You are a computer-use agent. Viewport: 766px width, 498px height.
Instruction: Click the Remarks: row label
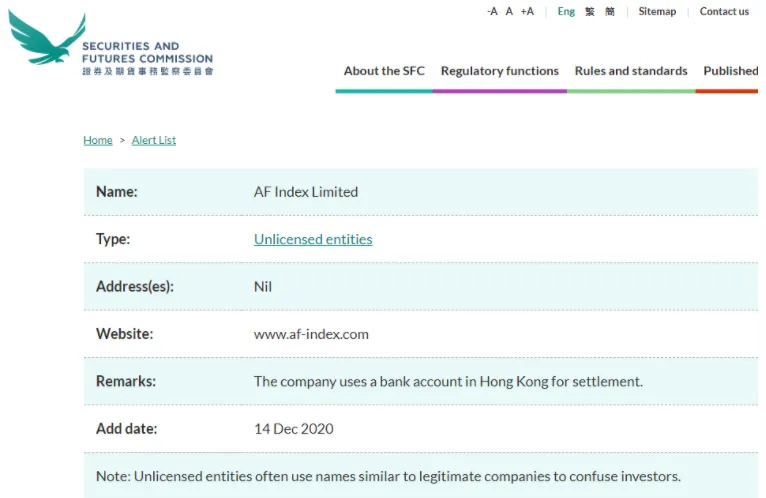point(126,381)
